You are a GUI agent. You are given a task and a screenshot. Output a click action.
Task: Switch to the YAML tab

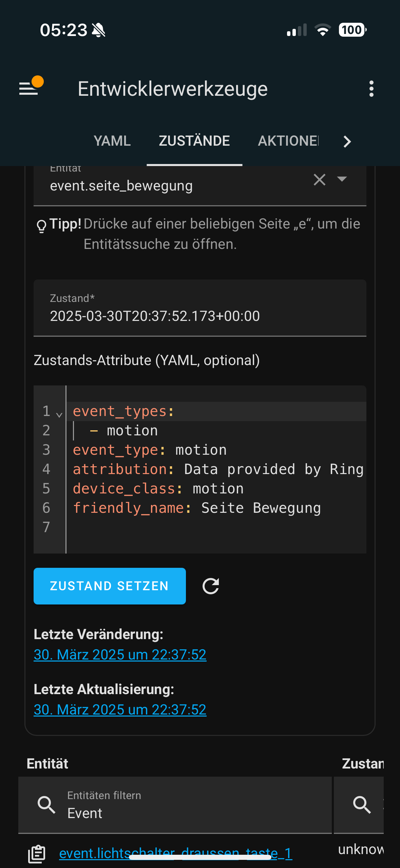pyautogui.click(x=112, y=141)
